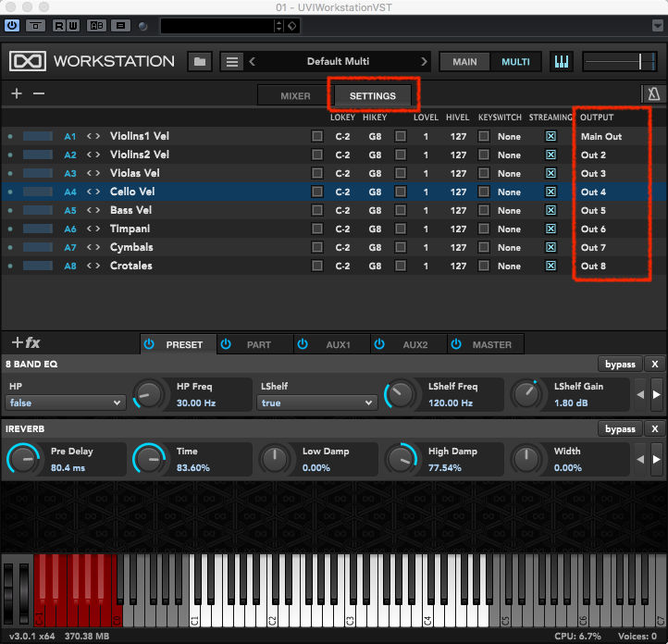Switch to the MIXER tab

click(x=295, y=96)
